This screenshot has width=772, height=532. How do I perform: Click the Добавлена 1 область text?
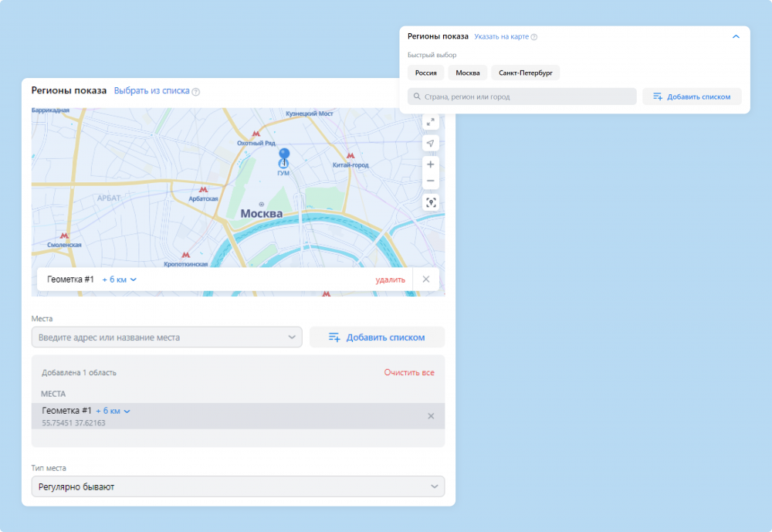[x=79, y=373]
